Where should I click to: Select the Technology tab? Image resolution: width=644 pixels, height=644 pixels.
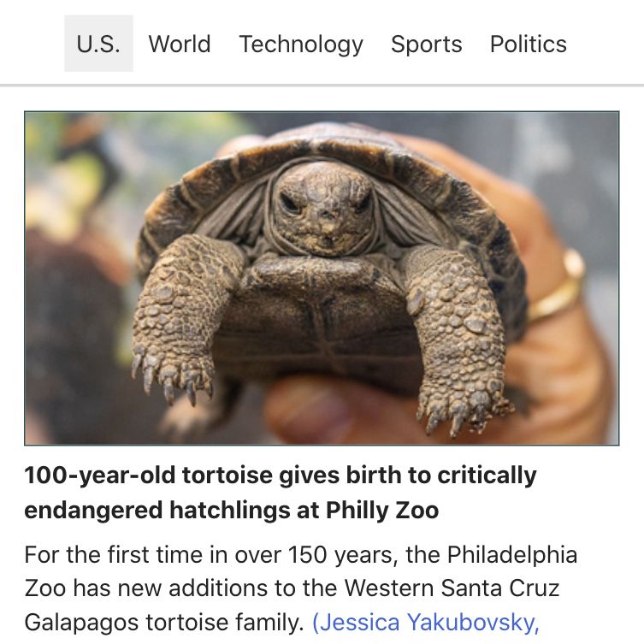click(301, 44)
